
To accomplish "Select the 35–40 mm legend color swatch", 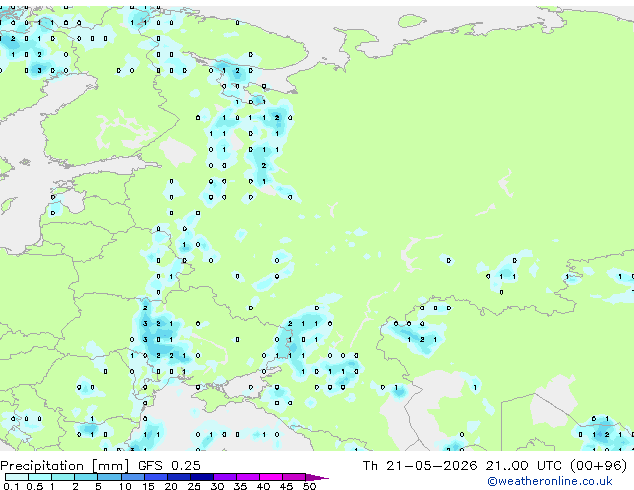I will tap(248, 477).
